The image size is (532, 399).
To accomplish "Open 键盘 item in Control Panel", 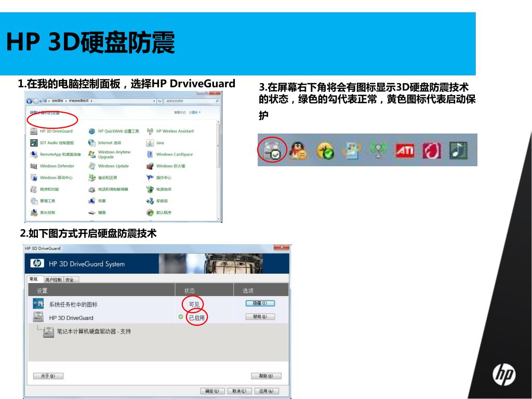I will coord(97,212).
